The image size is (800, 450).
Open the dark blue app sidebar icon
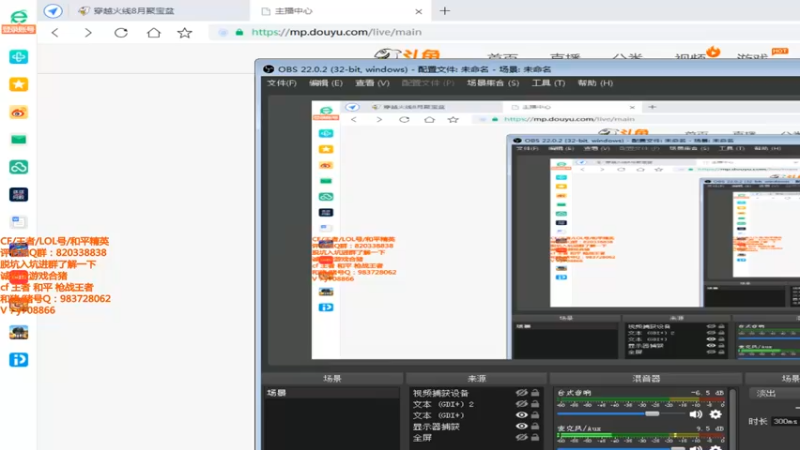point(18,194)
